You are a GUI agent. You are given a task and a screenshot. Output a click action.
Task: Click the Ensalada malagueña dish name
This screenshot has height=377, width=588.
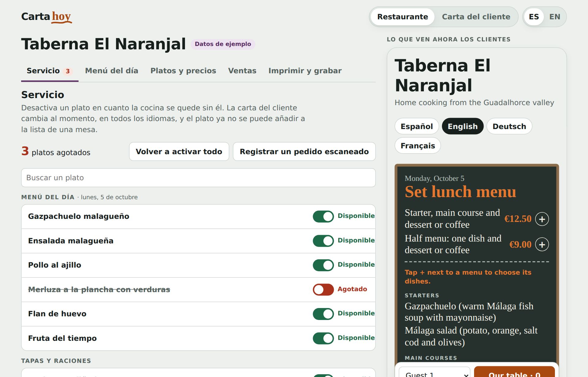[x=71, y=241]
